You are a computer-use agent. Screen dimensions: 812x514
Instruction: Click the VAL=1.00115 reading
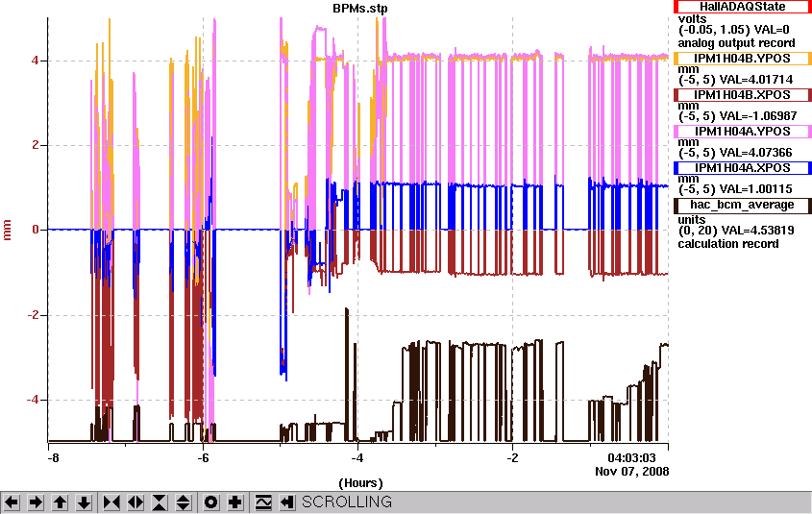[756, 189]
